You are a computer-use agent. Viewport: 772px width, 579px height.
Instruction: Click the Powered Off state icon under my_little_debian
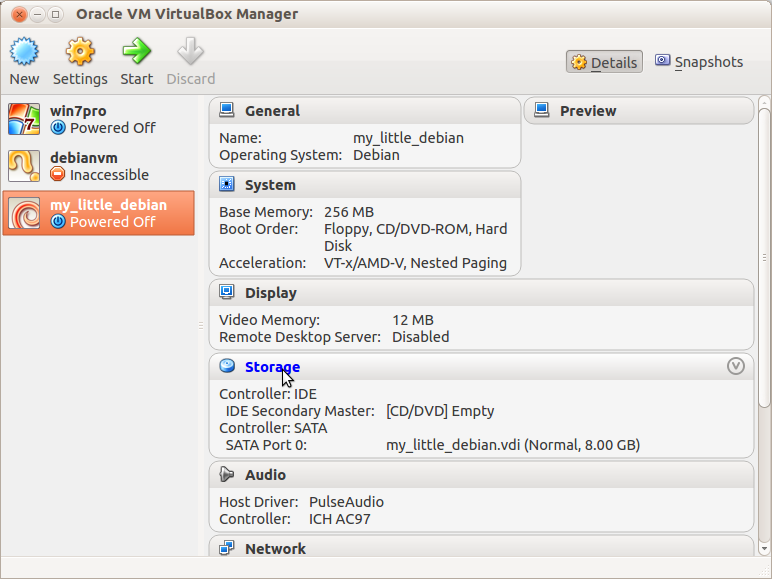pos(58,222)
